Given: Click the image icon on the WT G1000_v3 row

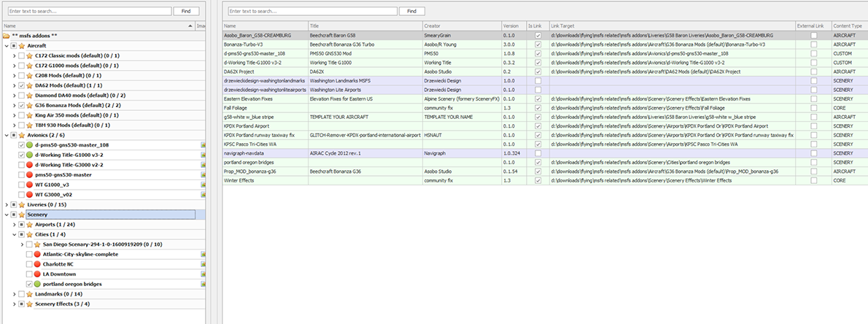Looking at the screenshot, I should coord(204,185).
